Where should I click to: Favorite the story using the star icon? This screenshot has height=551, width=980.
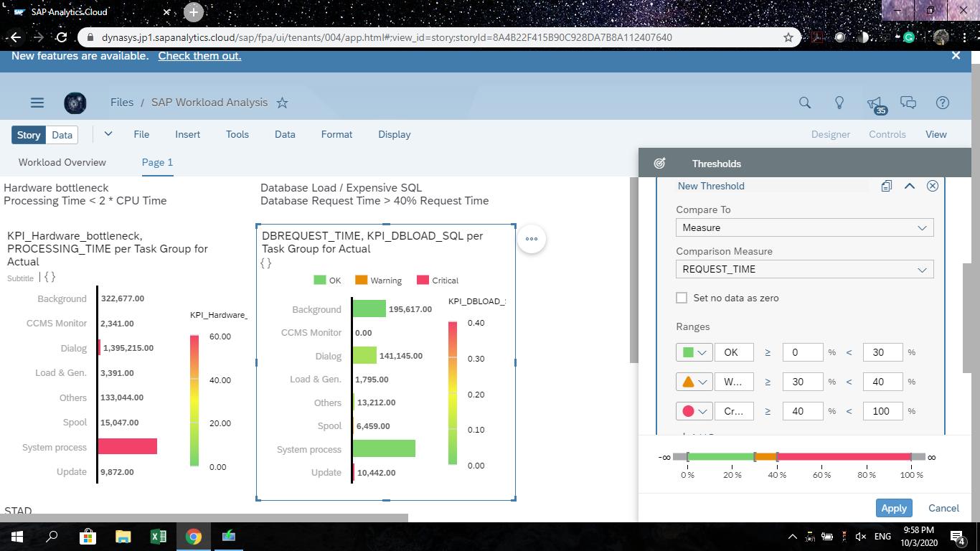point(282,103)
